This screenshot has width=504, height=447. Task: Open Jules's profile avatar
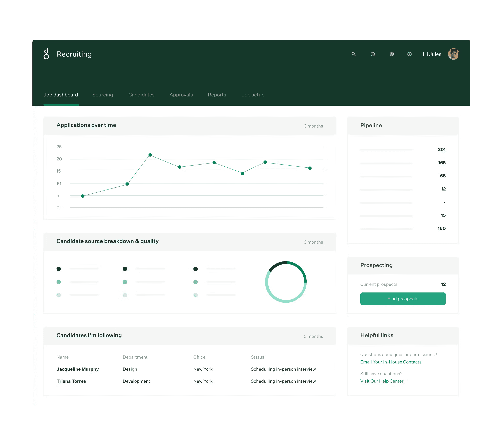(x=453, y=54)
